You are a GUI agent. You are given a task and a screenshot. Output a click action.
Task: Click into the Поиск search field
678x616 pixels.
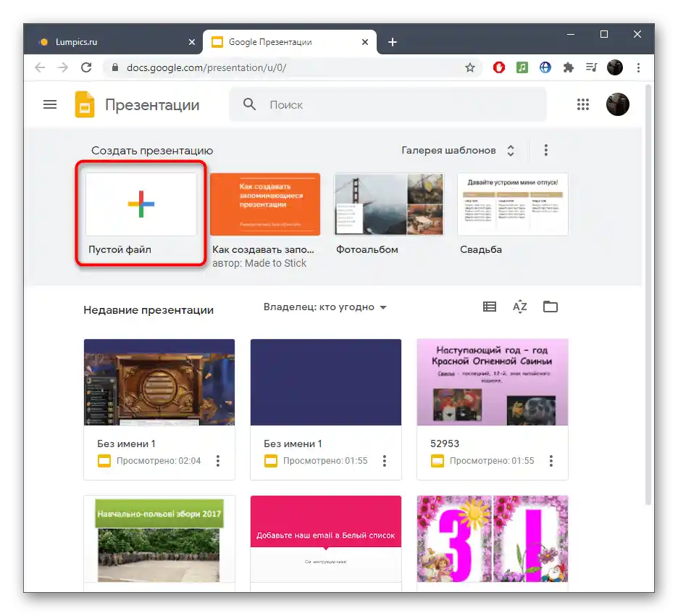coord(388,104)
